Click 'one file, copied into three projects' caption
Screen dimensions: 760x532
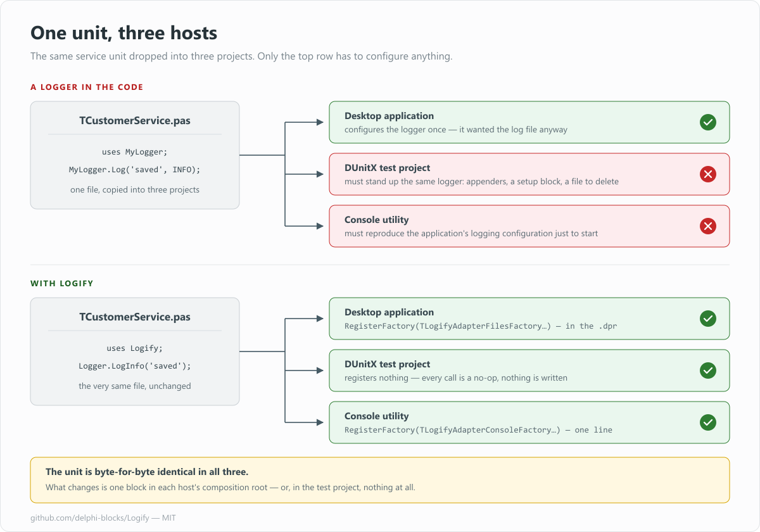(x=135, y=189)
